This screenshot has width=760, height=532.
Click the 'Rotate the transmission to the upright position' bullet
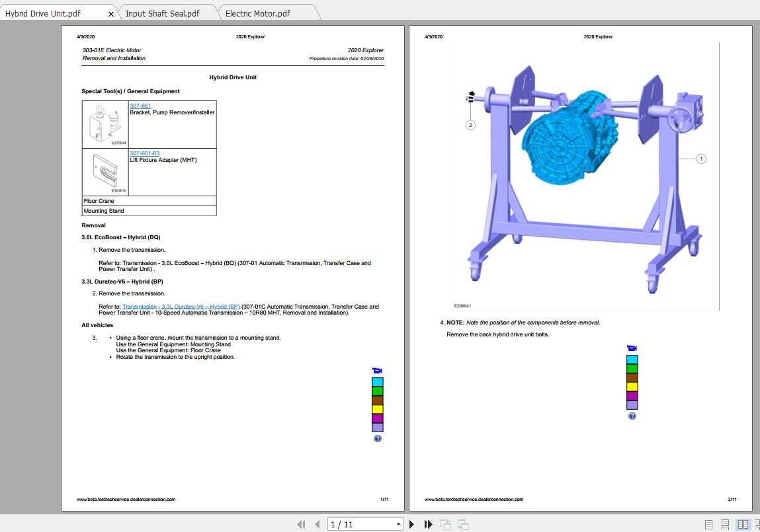175,357
